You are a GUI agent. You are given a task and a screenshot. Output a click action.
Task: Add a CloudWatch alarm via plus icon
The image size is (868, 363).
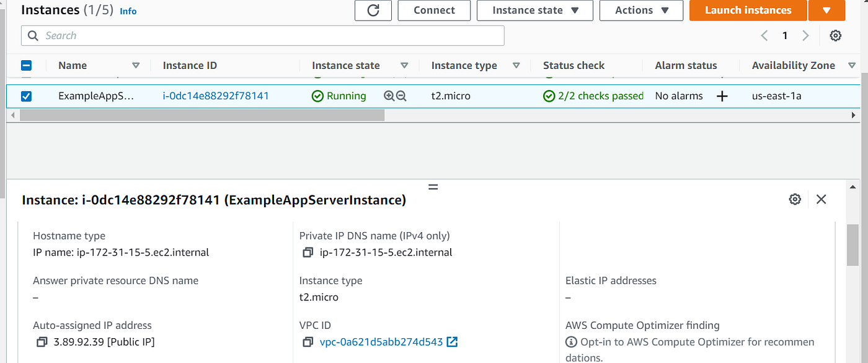(x=723, y=96)
